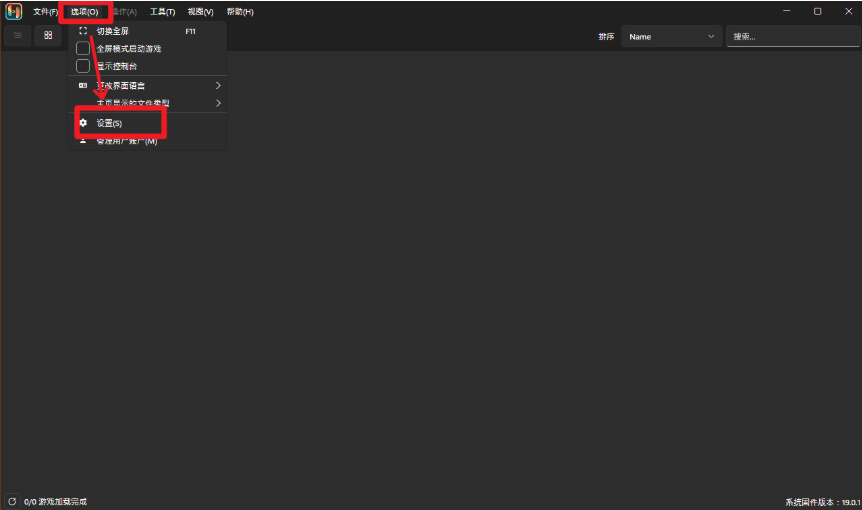
Task: Collapse the 选项(O) menu
Action: (85, 12)
